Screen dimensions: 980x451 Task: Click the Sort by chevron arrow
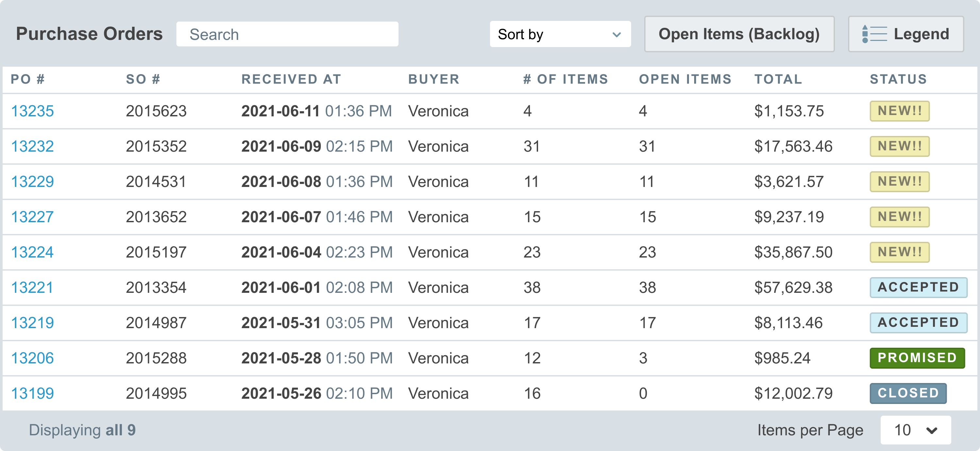[617, 35]
